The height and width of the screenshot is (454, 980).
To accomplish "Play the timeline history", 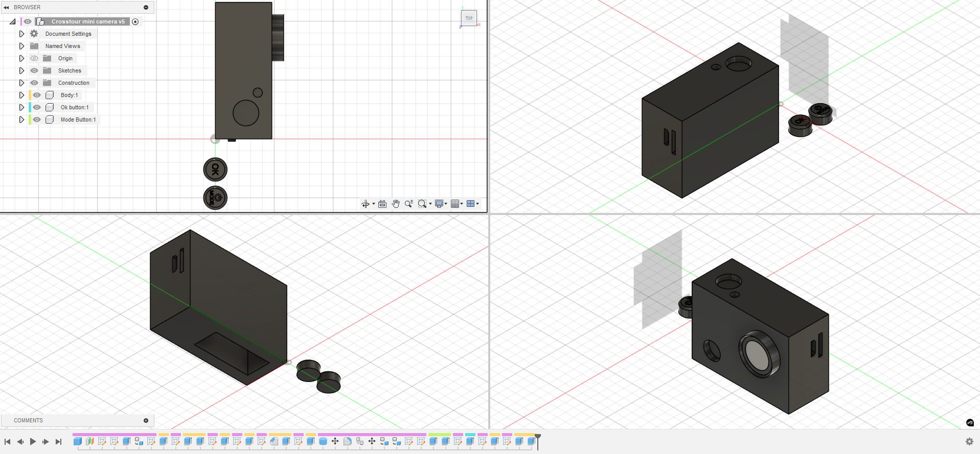I will pos(33,441).
